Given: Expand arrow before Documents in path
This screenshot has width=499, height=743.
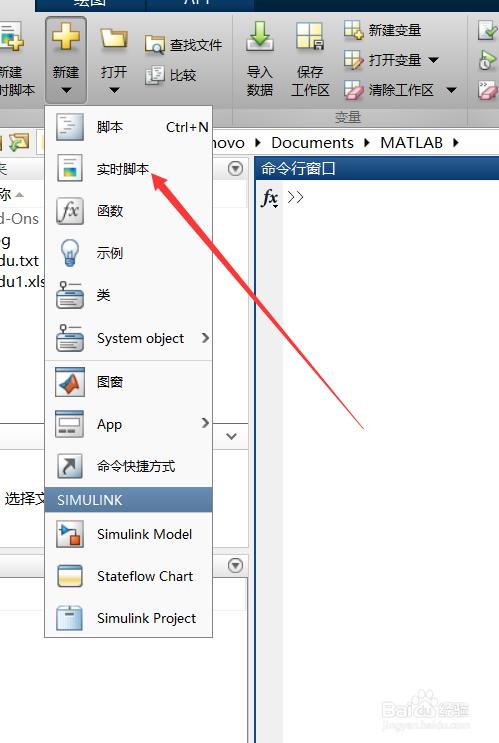Looking at the screenshot, I should [258, 143].
